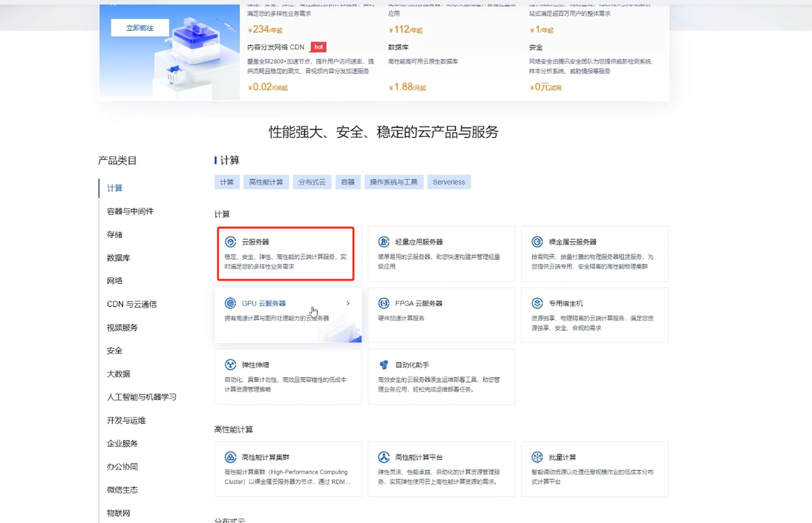Click the ¥112/年起 price text
This screenshot has width=812, height=523.
pos(406,29)
